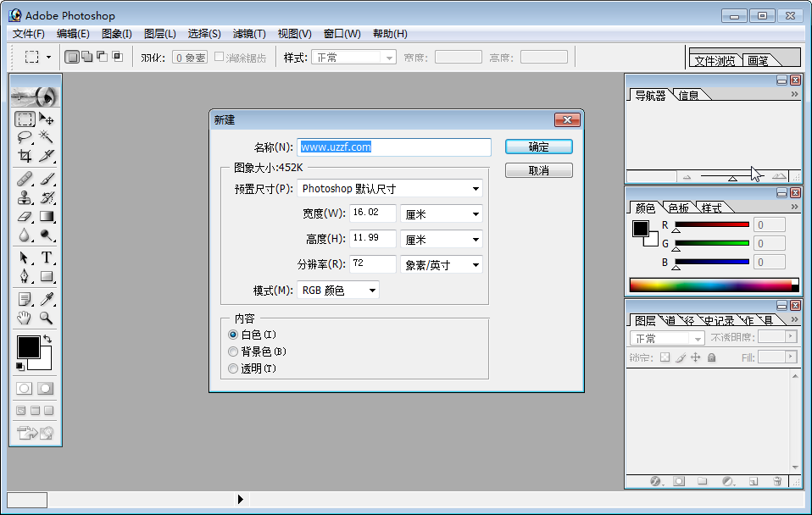
Task: Click the Cancel (取消) button
Action: (538, 170)
